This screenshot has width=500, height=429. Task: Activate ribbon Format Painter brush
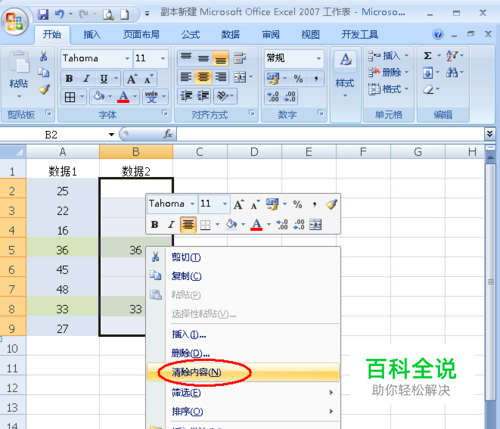[44, 89]
